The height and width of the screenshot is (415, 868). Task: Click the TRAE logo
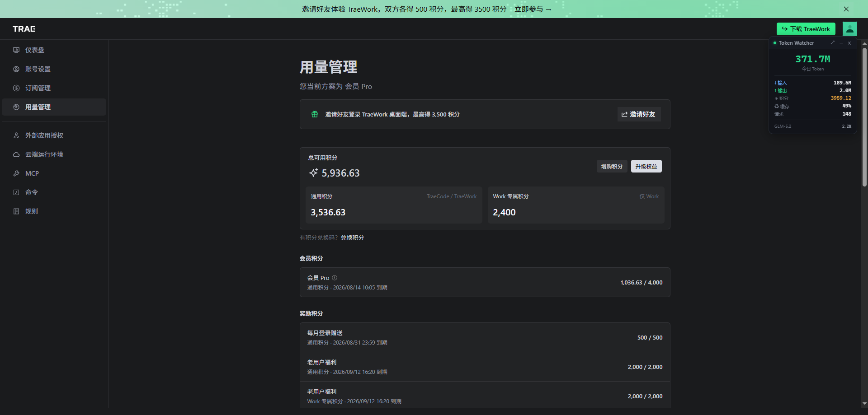click(24, 29)
